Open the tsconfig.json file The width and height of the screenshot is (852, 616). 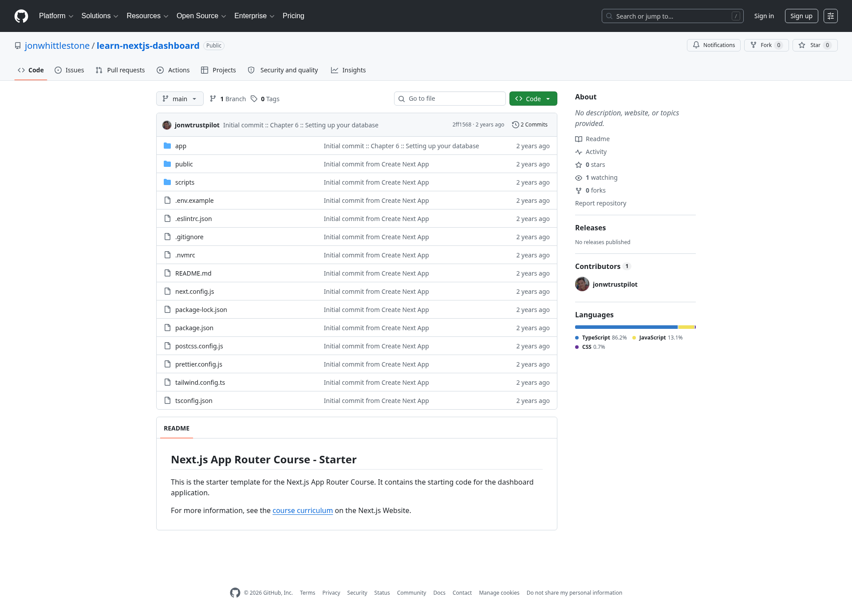point(193,401)
